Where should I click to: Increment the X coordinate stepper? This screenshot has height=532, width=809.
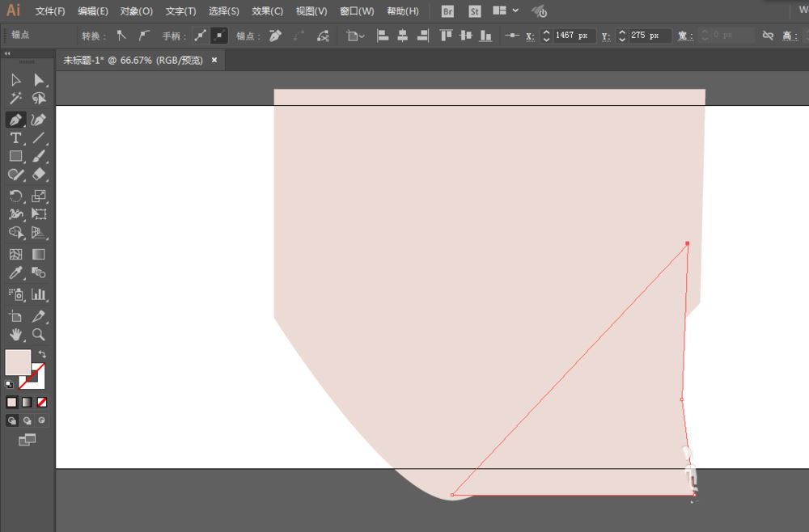[x=546, y=32]
